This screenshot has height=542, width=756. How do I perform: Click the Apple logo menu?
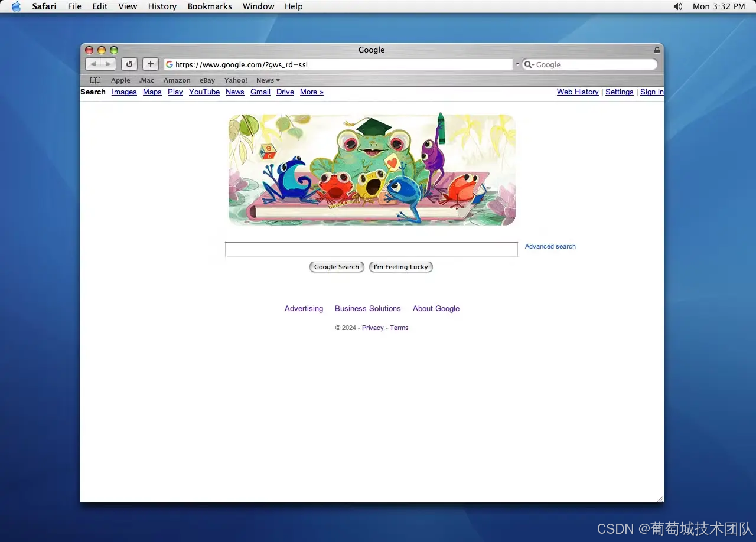[16, 6]
